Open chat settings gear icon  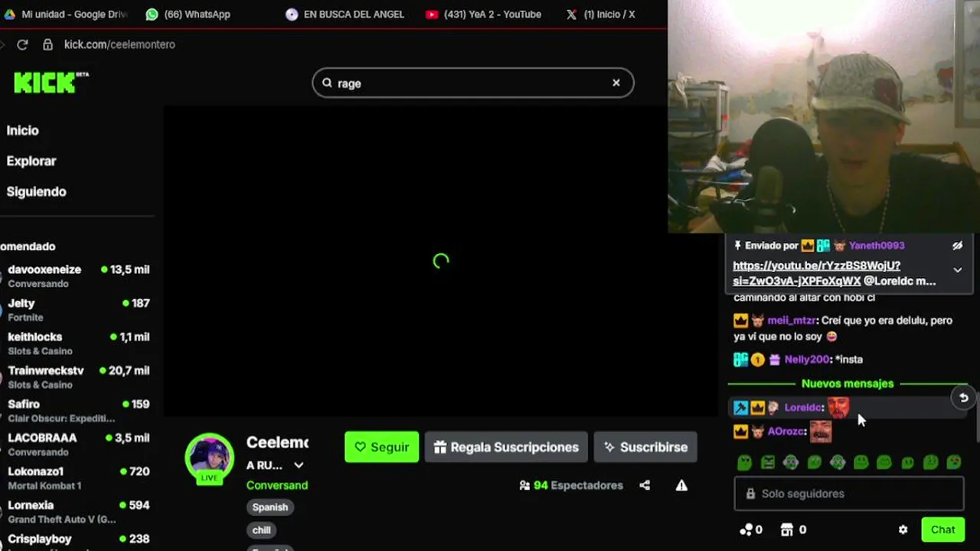[903, 530]
